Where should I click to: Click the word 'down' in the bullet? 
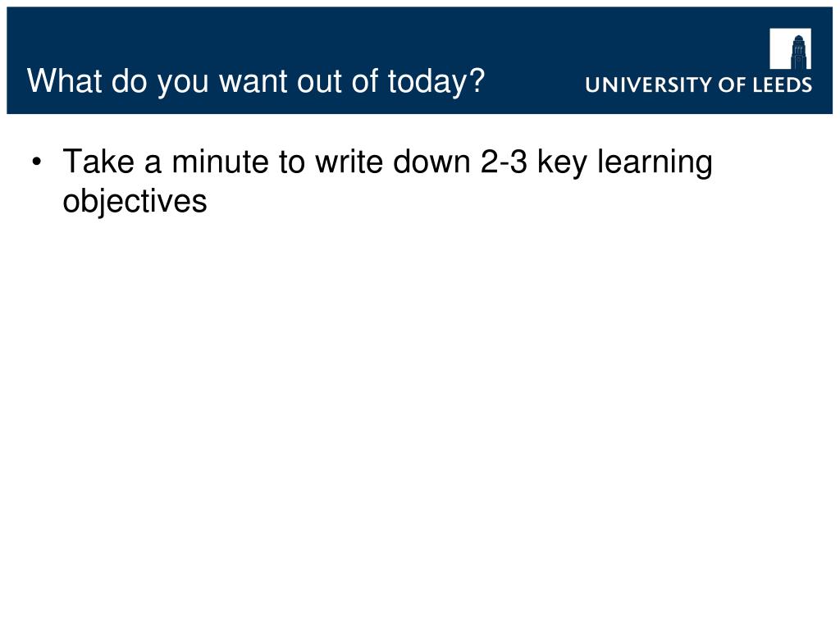point(431,162)
